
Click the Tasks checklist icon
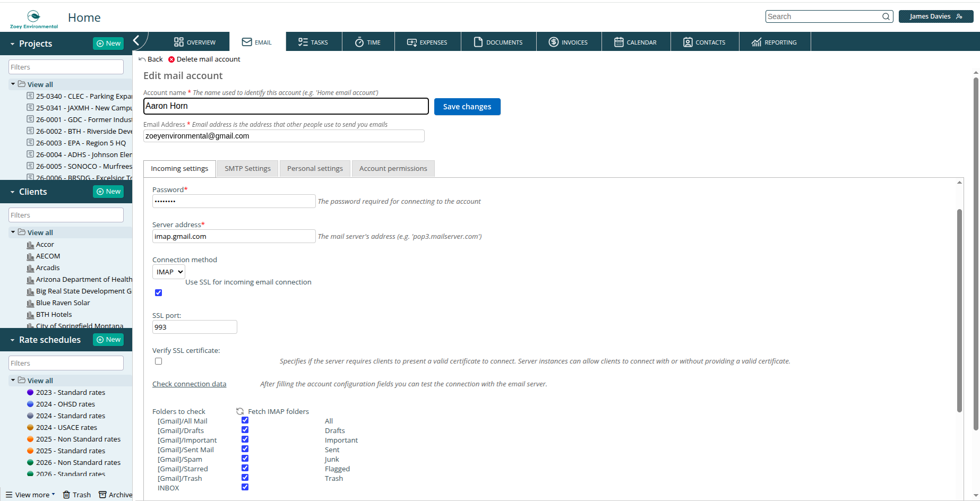303,42
